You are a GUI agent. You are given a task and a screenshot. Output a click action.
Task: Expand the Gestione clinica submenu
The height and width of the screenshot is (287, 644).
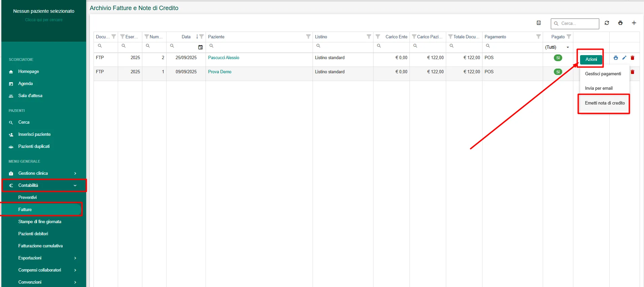coord(75,173)
